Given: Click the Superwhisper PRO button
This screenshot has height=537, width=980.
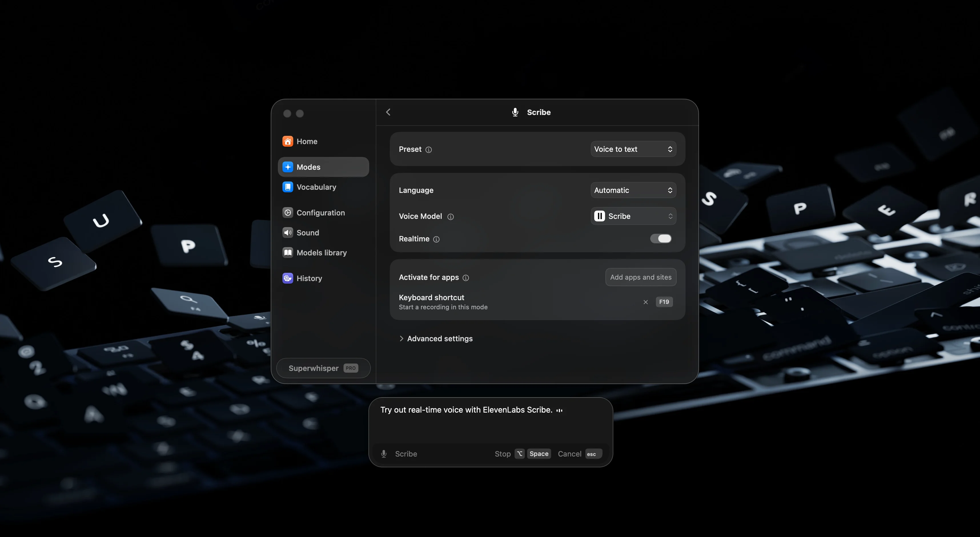Looking at the screenshot, I should [323, 368].
